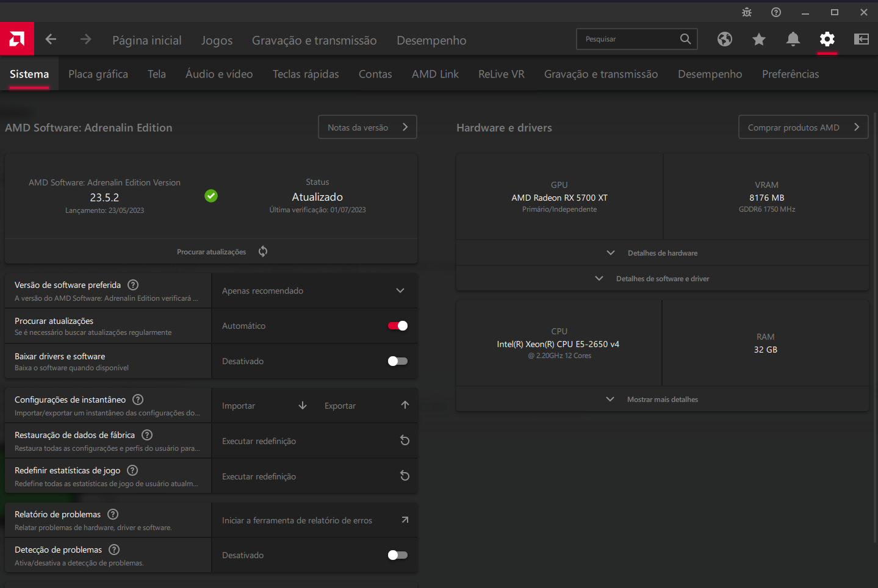Click the AMD Radeon RX 5700 XT text
This screenshot has height=588, width=878.
[x=560, y=198]
